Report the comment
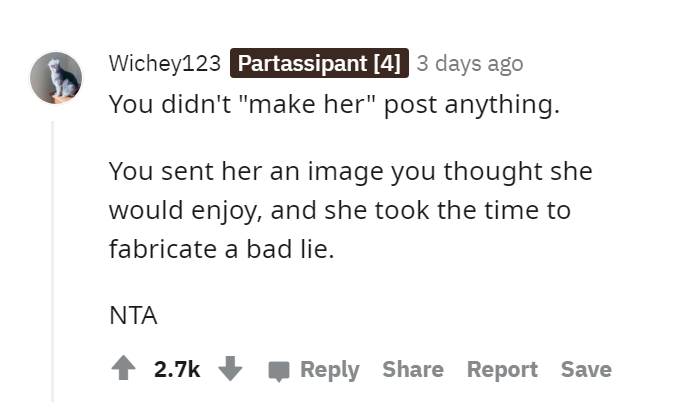The image size is (675, 402). coord(502,369)
